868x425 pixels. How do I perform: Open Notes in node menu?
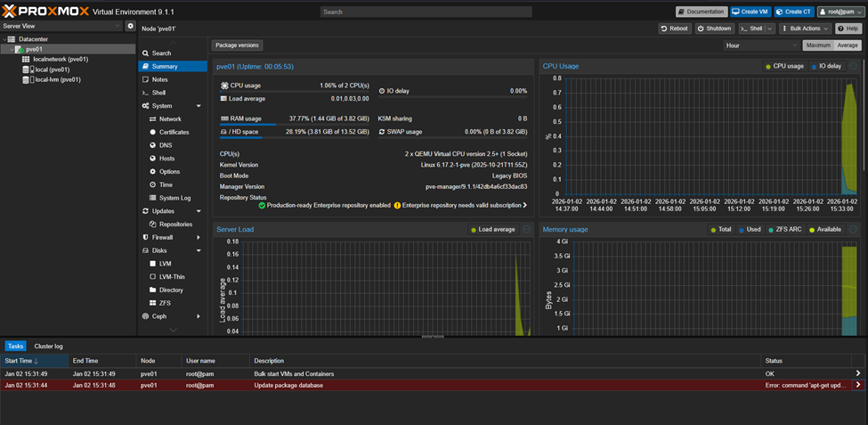click(173, 80)
